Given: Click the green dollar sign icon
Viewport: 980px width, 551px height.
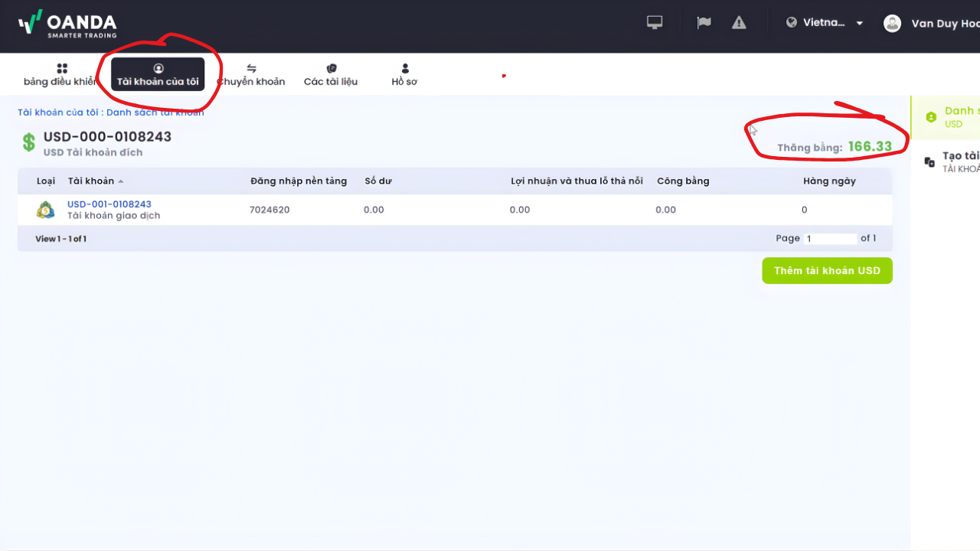Looking at the screenshot, I should (x=29, y=142).
